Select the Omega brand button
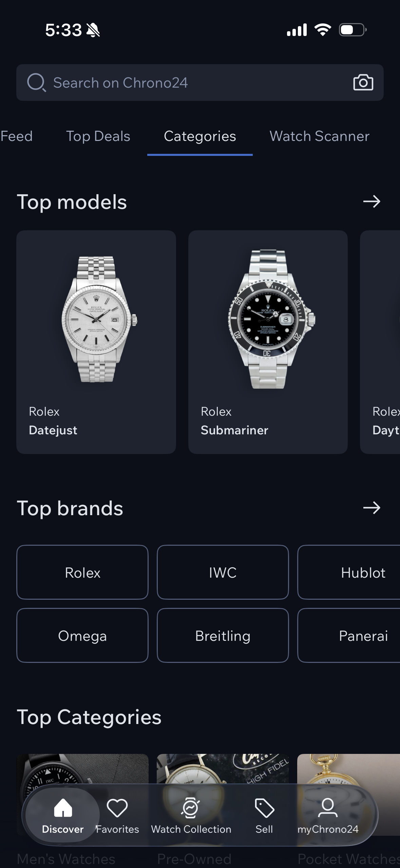This screenshot has width=400, height=868. (82, 636)
